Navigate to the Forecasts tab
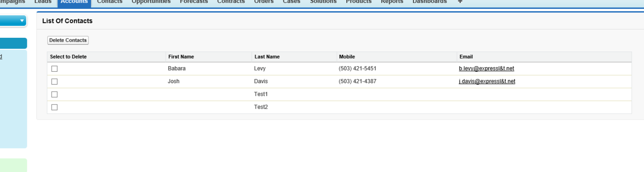 pos(194,2)
